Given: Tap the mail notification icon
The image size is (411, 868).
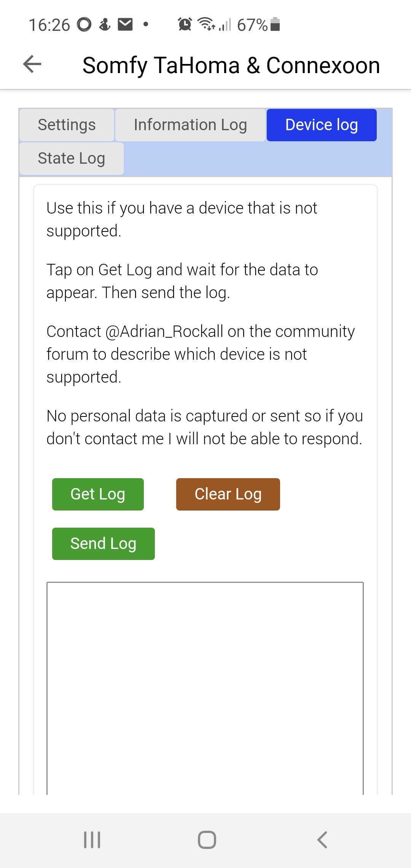Looking at the screenshot, I should pyautogui.click(x=125, y=24).
